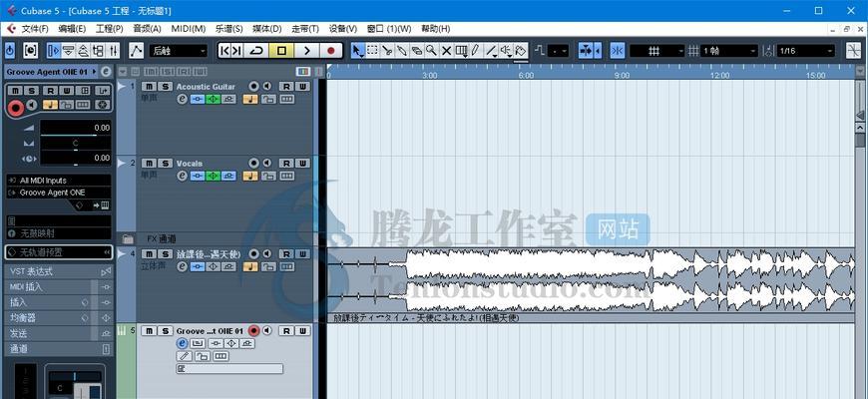Click the inspector volume value slider

[x=75, y=128]
